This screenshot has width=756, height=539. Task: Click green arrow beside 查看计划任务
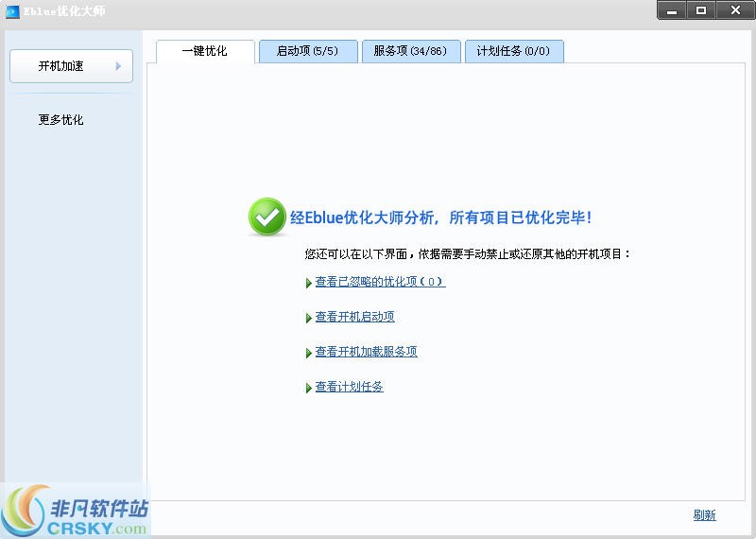[x=309, y=388]
